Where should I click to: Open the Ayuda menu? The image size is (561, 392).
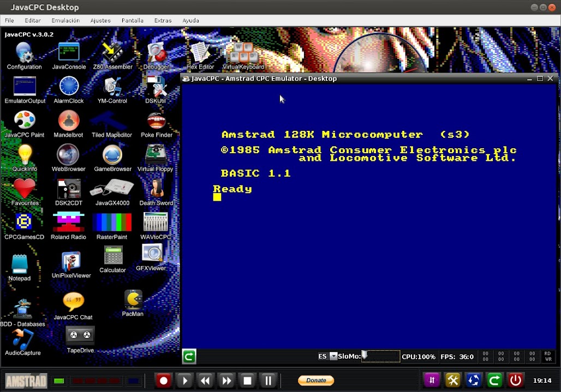(x=190, y=20)
